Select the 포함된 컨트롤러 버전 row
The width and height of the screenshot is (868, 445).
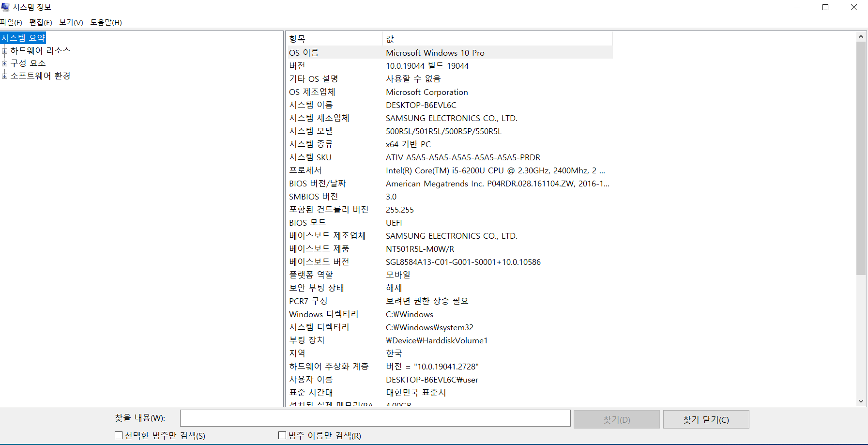[449, 209]
